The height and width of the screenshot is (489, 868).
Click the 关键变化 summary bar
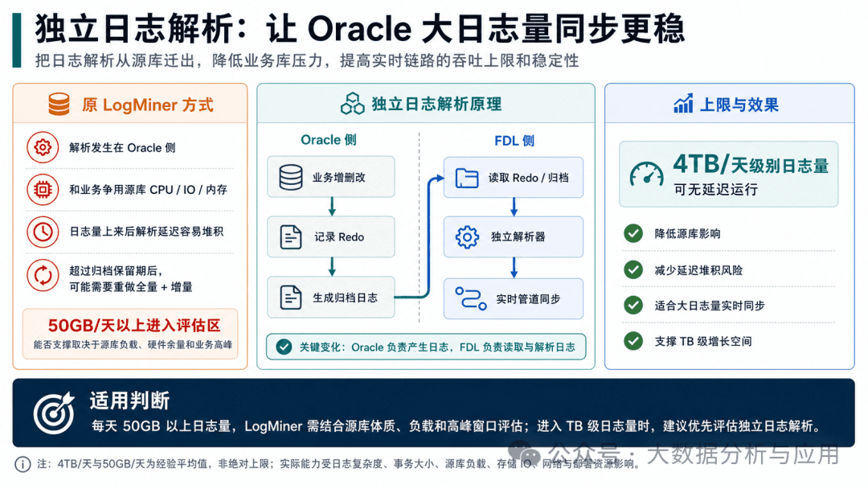pyautogui.click(x=426, y=347)
